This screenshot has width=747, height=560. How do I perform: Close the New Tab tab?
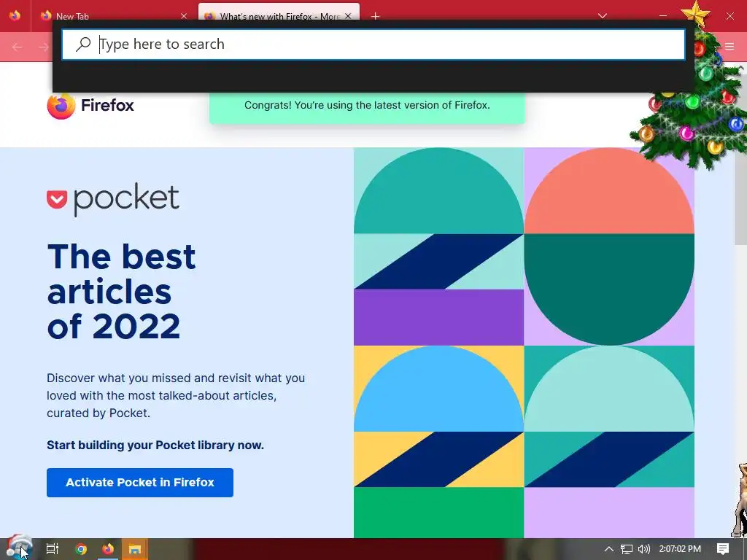184,16
